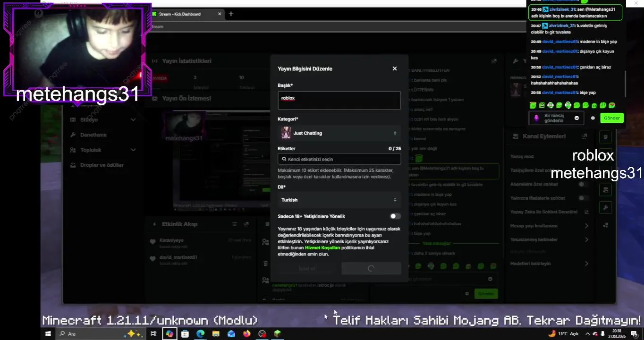Open Yapay Zeka ile Sohbet Denetimi
This screenshot has height=340, width=644.
point(550,212)
